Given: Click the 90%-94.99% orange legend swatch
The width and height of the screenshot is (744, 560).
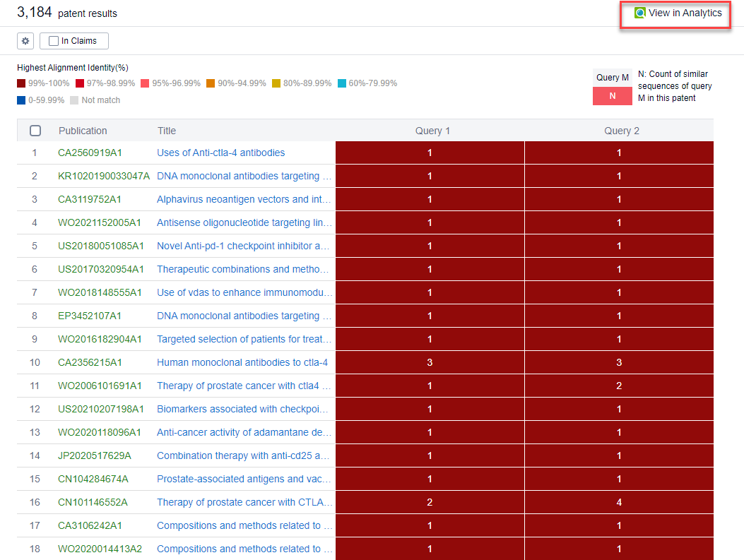Looking at the screenshot, I should pos(211,83).
